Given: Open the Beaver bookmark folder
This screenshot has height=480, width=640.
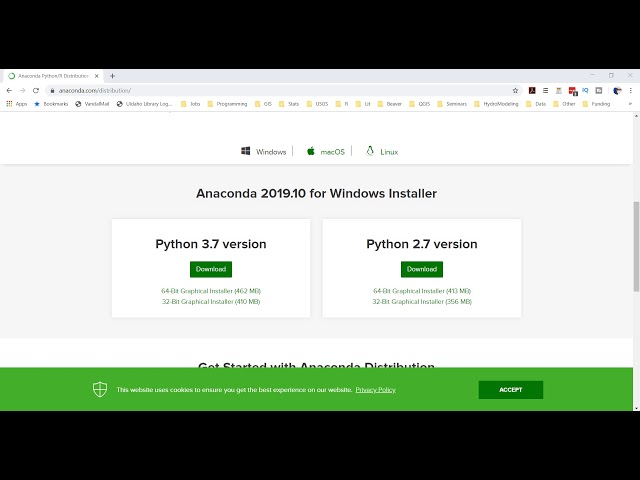Looking at the screenshot, I should tap(390, 104).
